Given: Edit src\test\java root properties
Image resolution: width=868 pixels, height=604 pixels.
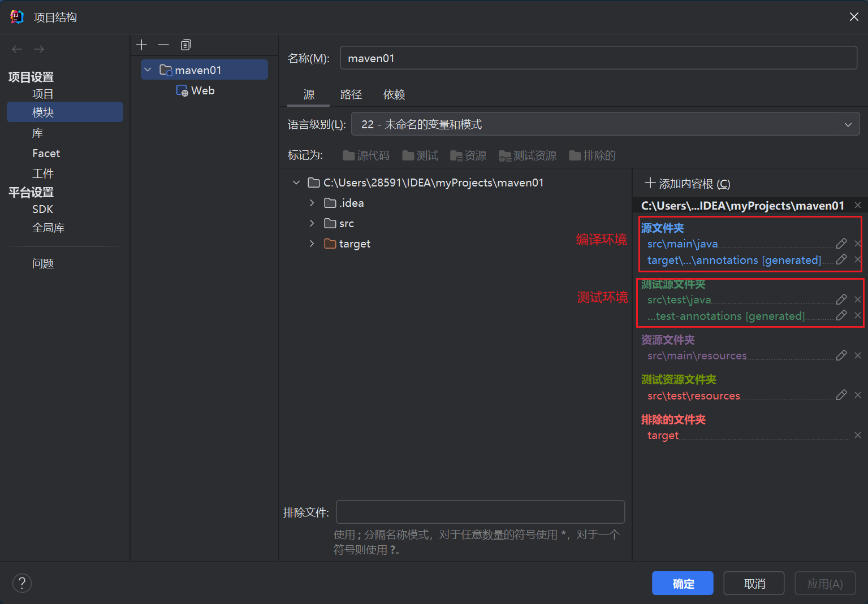Looking at the screenshot, I should 841,299.
